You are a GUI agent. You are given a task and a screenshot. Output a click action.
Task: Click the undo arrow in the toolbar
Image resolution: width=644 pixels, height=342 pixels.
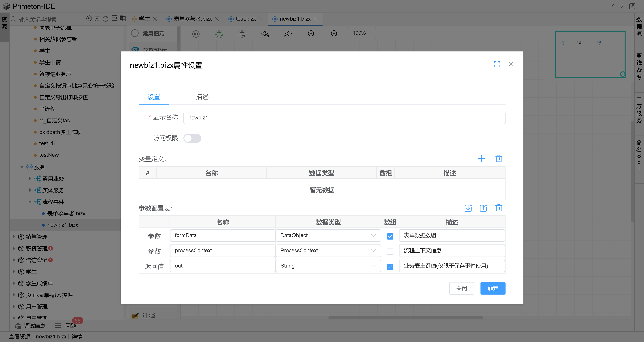pos(265,34)
